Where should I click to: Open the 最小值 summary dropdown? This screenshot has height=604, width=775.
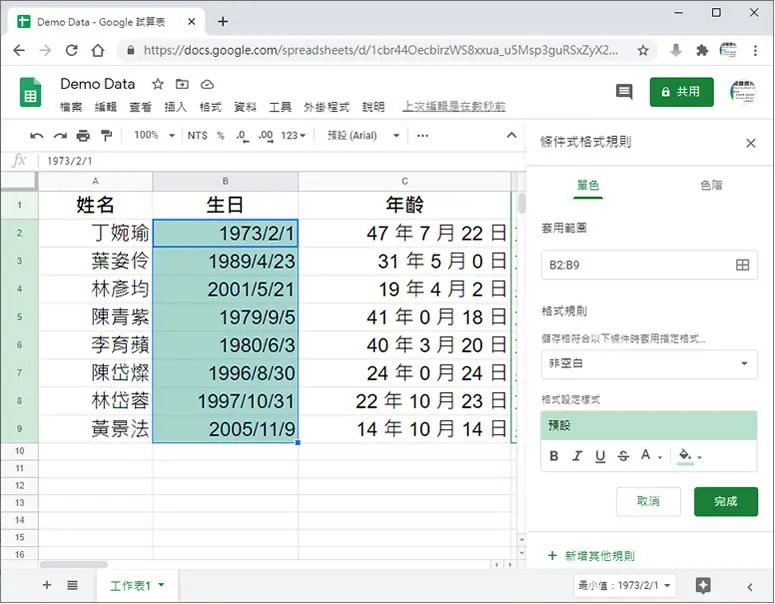point(624,585)
